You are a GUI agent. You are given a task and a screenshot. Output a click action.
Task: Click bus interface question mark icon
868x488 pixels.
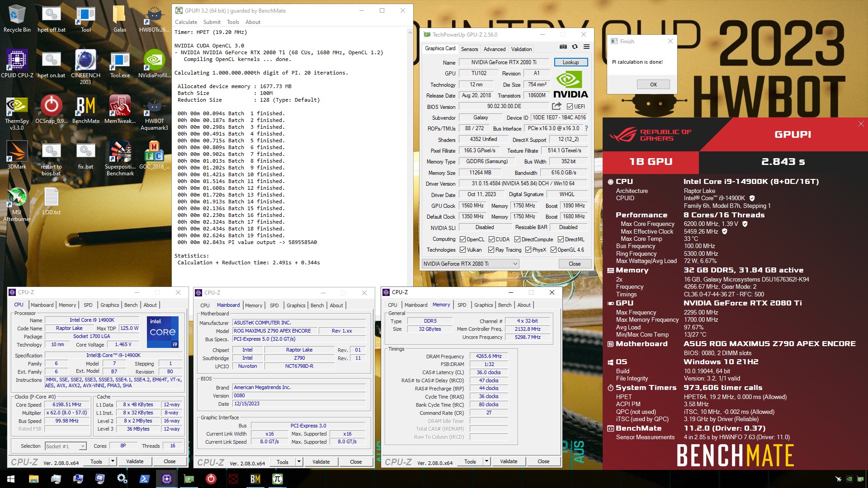586,128
